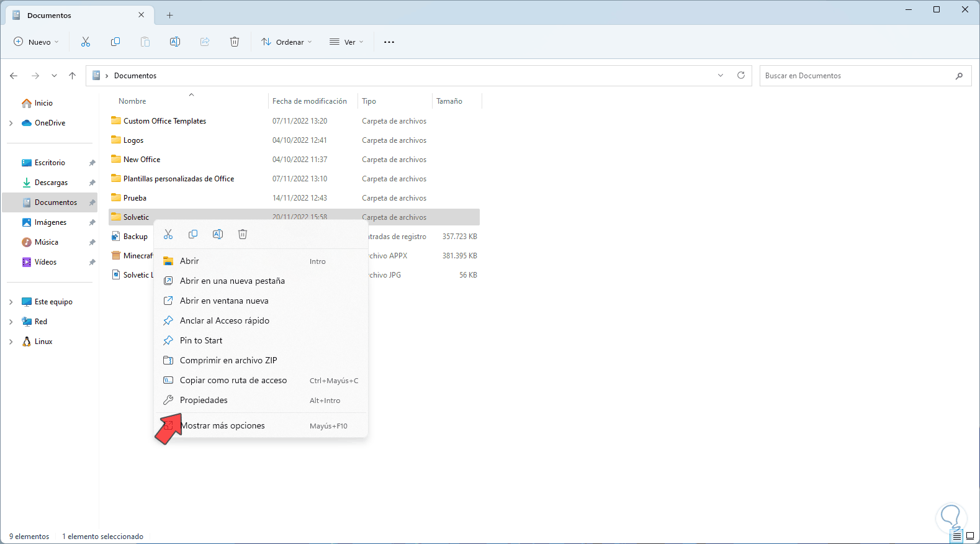Select Pin to Start option
Screen dimensions: 980x544
(x=261, y=341)
